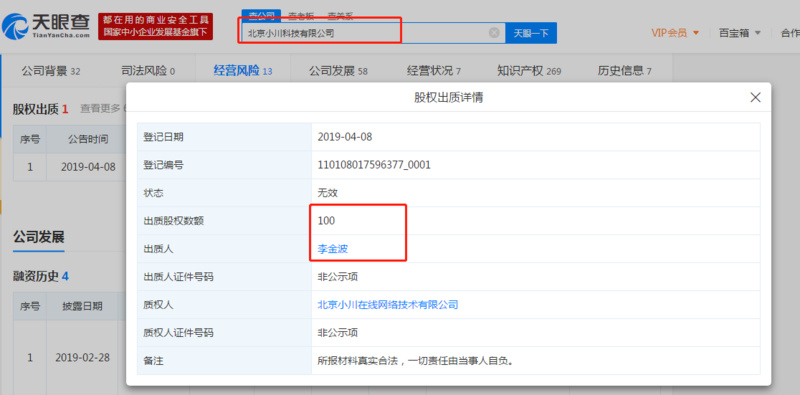This screenshot has width=800, height=395.
Task: Open the 公司背景 tab
Action: tap(51, 71)
